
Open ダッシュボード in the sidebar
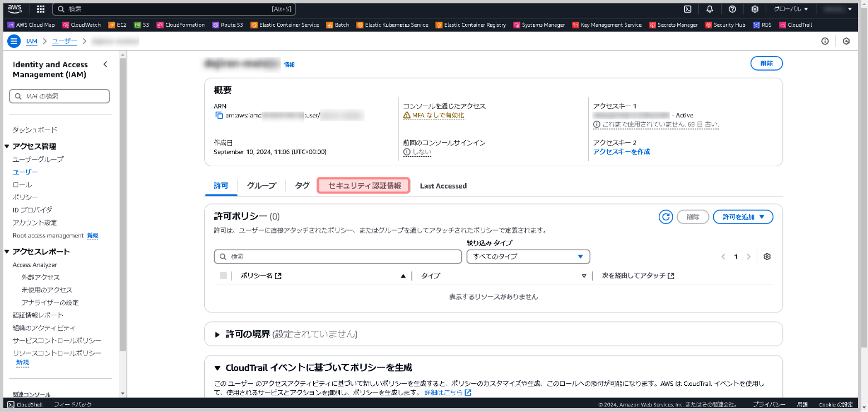point(35,130)
